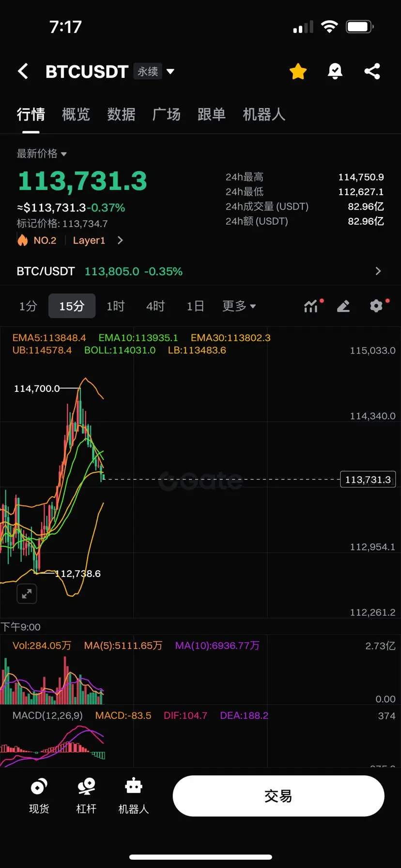
Task: Expand the 更多 timeframe dropdown
Action: tap(239, 306)
